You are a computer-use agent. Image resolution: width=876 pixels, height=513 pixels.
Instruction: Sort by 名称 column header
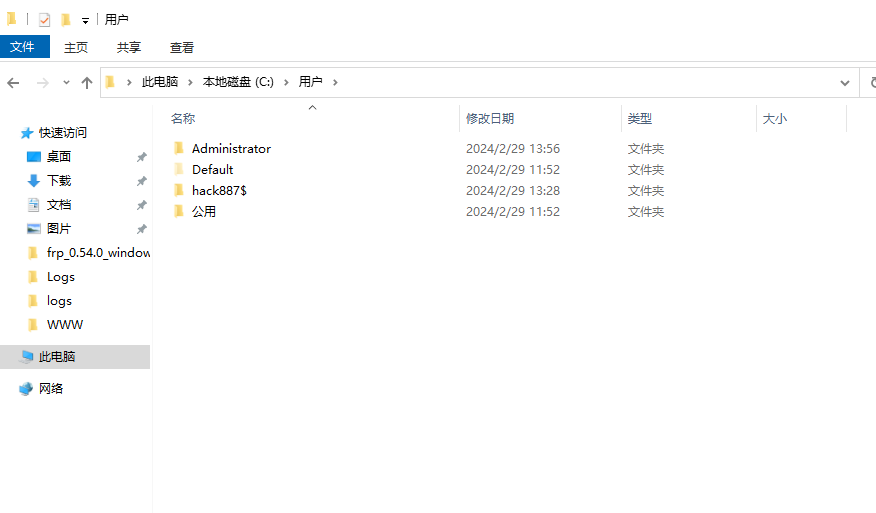(x=183, y=118)
